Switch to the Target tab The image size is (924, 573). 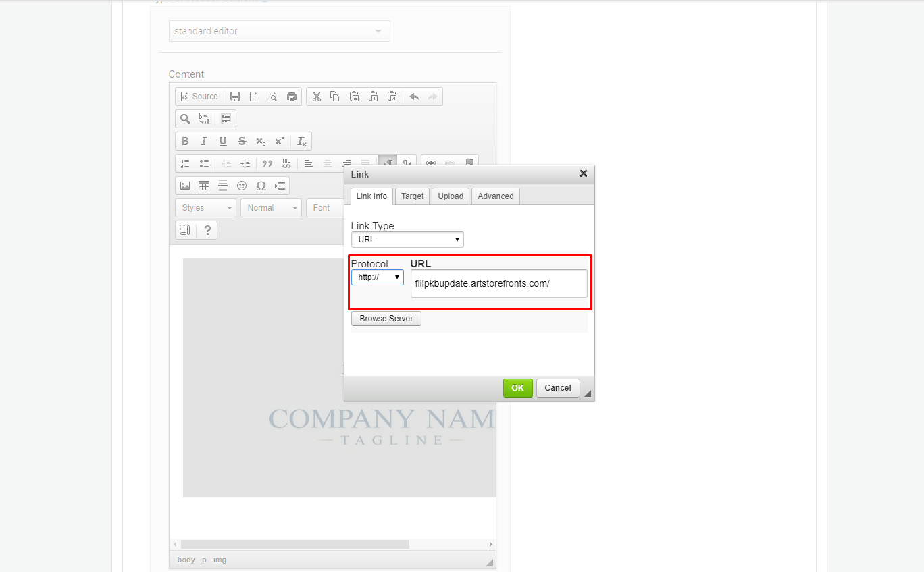(412, 196)
